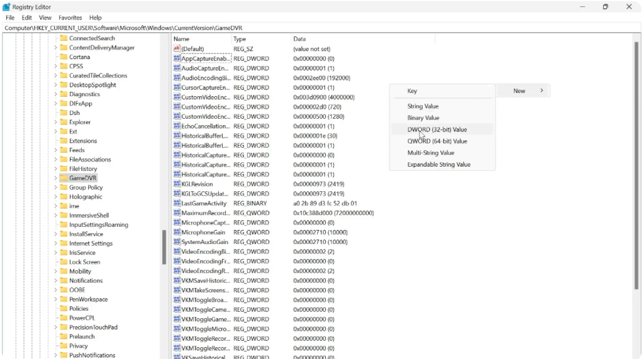Viewport: 644px width, 359px height.
Task: Click the MicrophoneGain value icon
Action: [x=177, y=232]
